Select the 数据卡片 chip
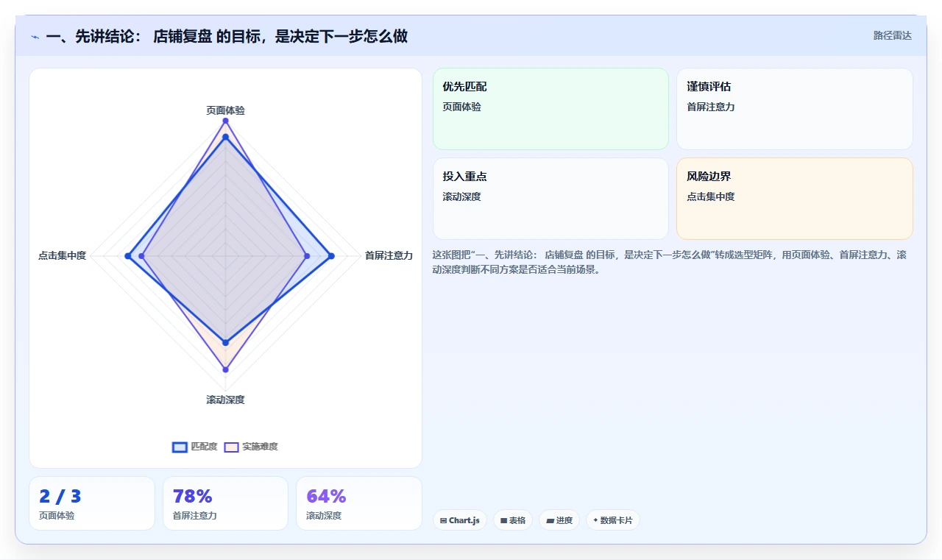Viewport: 942px width, 560px height. click(613, 520)
